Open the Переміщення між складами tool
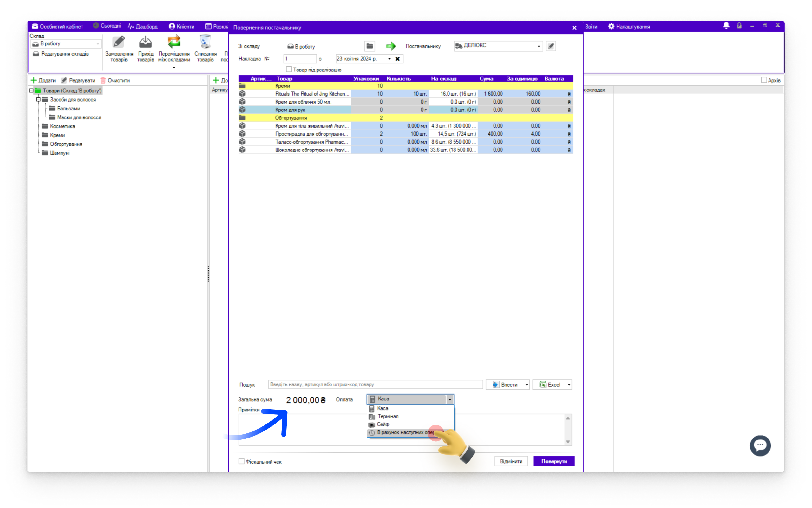812x508 pixels. tap(174, 49)
